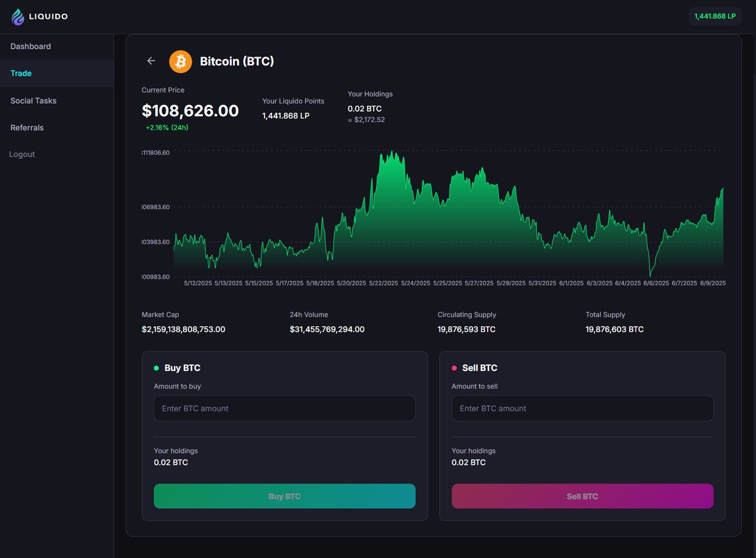Click the back arrow beside Bitcoin
The width and height of the screenshot is (756, 558).
[x=151, y=61]
